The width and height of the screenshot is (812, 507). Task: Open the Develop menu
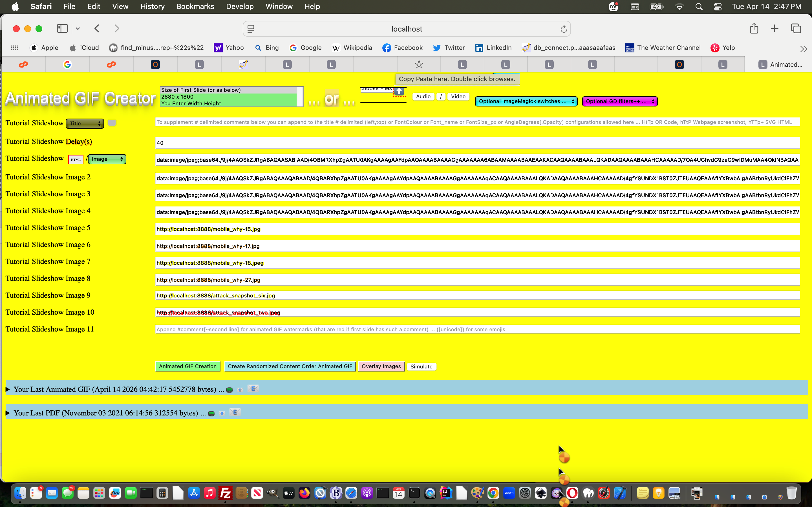coord(240,6)
